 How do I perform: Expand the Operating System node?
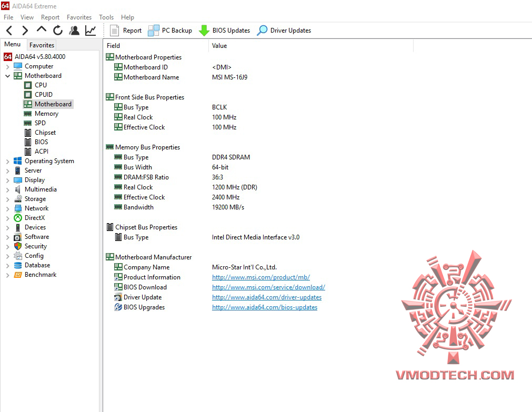coord(7,162)
